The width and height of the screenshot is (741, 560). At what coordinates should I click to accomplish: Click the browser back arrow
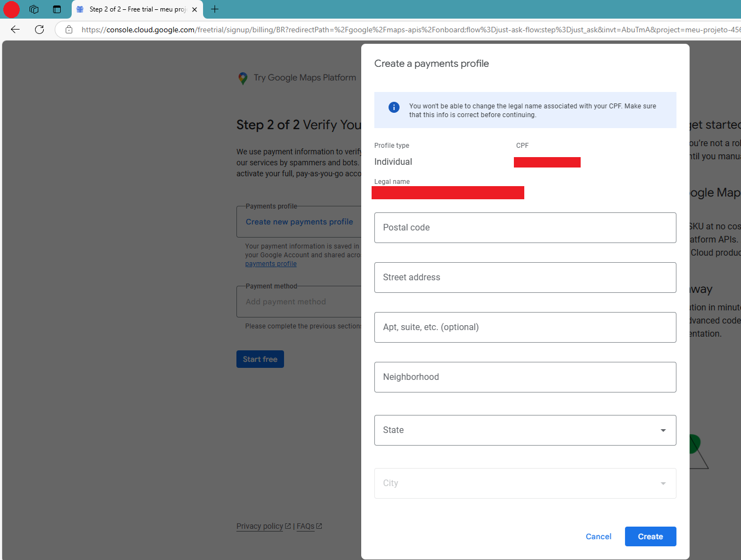point(15,30)
